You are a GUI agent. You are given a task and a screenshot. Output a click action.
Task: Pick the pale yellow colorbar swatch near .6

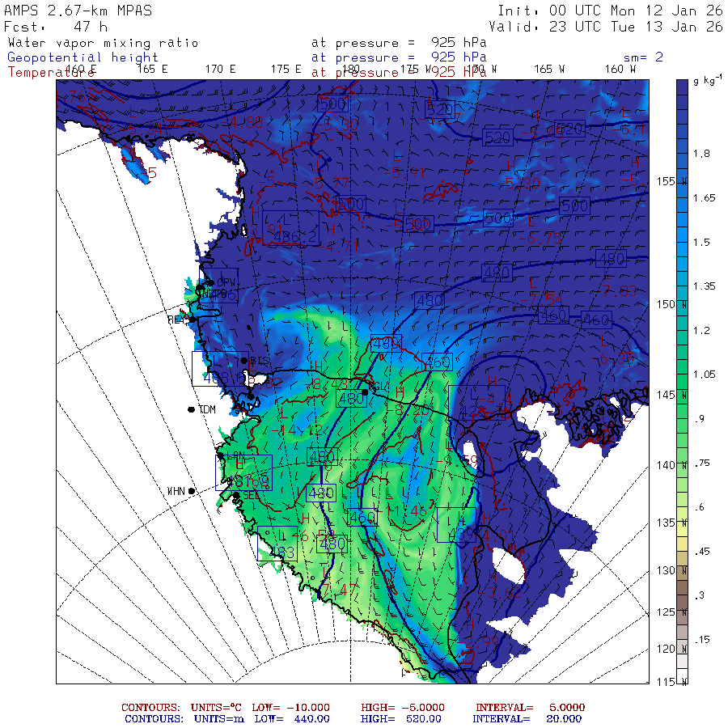click(x=682, y=529)
